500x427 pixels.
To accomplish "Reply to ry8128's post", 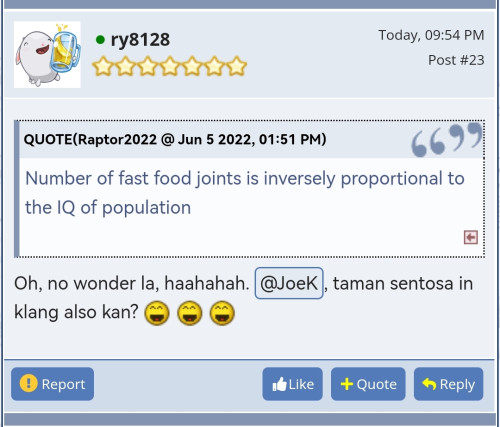I will (x=448, y=384).
